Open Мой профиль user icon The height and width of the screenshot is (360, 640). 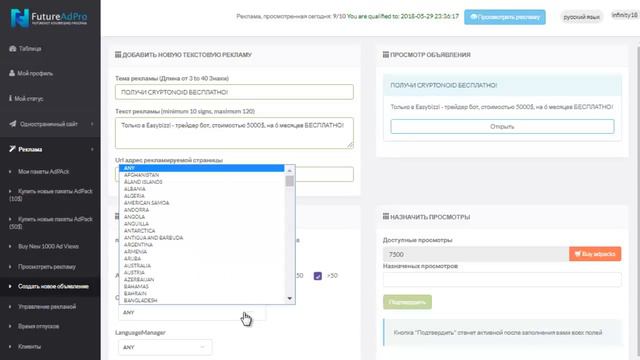click(x=12, y=73)
